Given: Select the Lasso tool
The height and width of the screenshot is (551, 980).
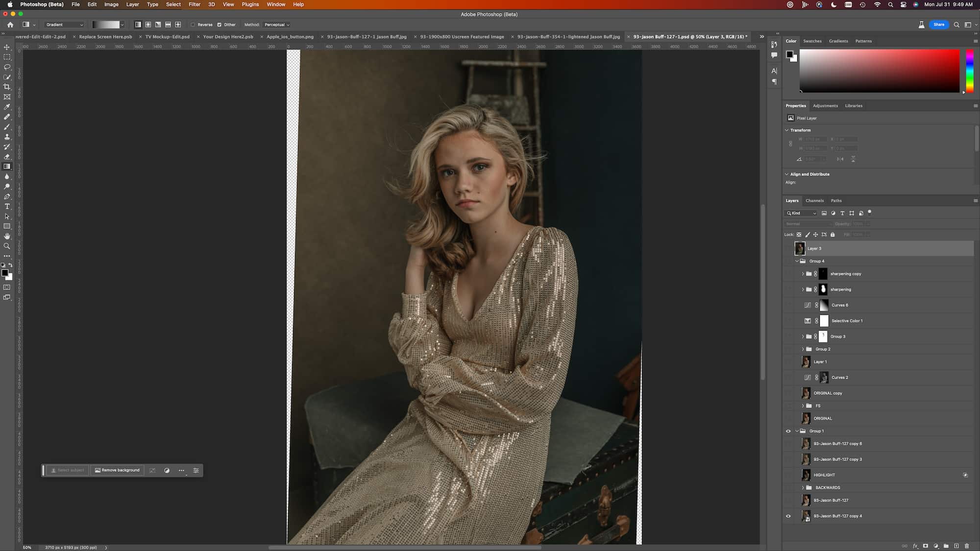Looking at the screenshot, I should click(x=7, y=67).
